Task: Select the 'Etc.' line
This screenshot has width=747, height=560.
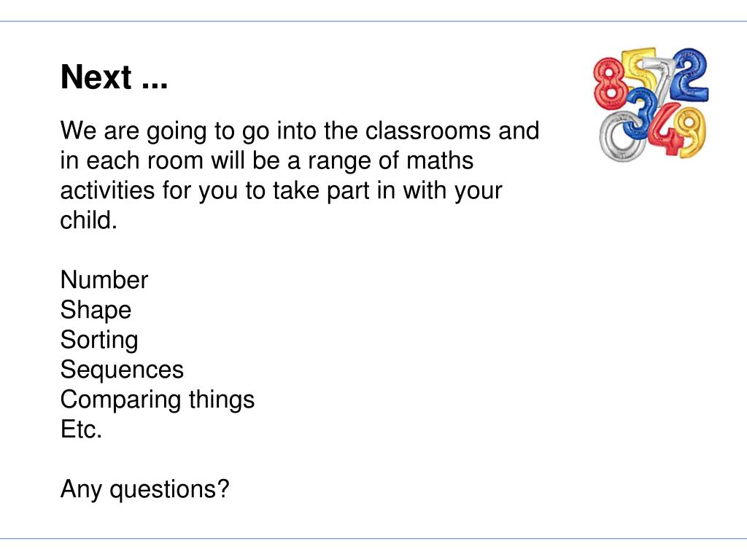Action: pyautogui.click(x=81, y=429)
